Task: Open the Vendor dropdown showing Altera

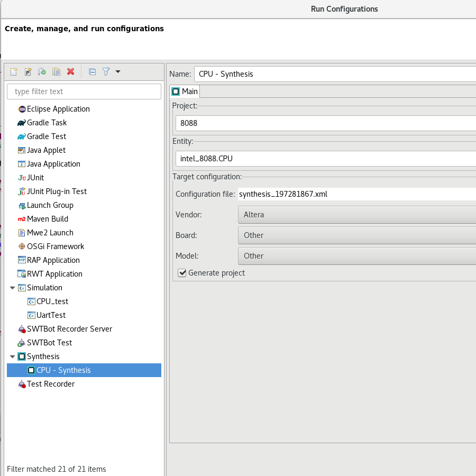Action: pyautogui.click(x=357, y=215)
